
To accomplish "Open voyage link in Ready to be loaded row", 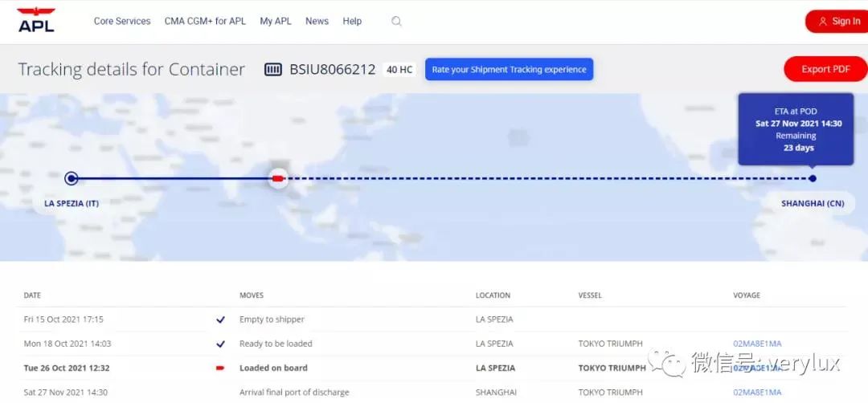I will point(757,344).
